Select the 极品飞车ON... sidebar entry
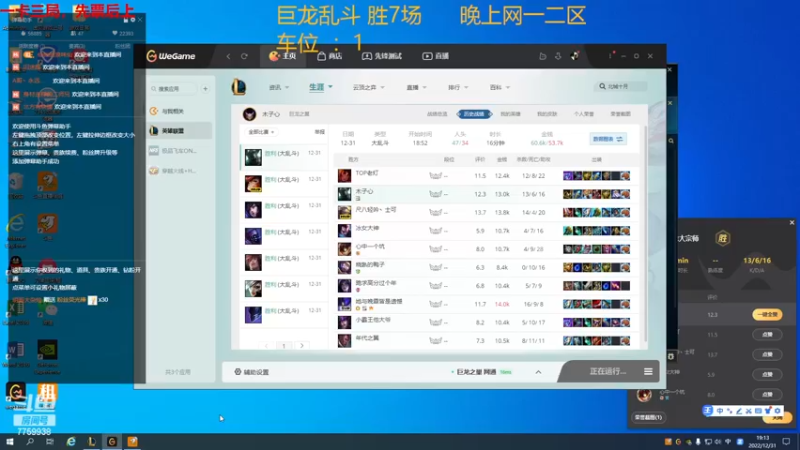 point(180,151)
